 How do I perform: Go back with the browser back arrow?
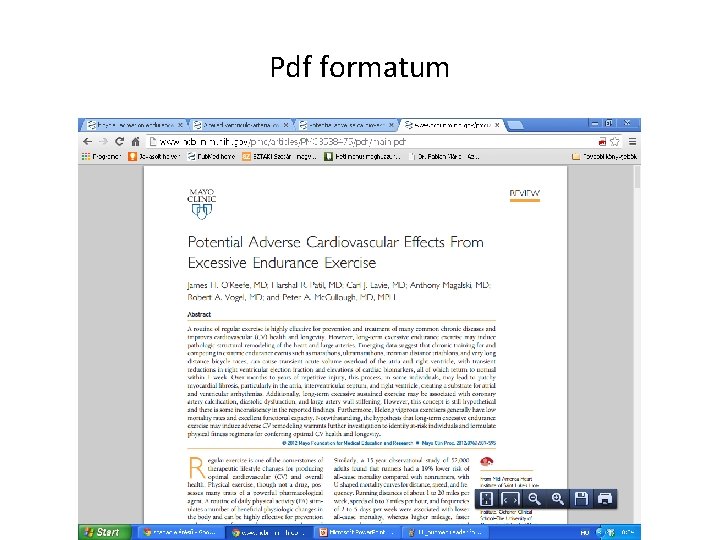pyautogui.click(x=88, y=141)
